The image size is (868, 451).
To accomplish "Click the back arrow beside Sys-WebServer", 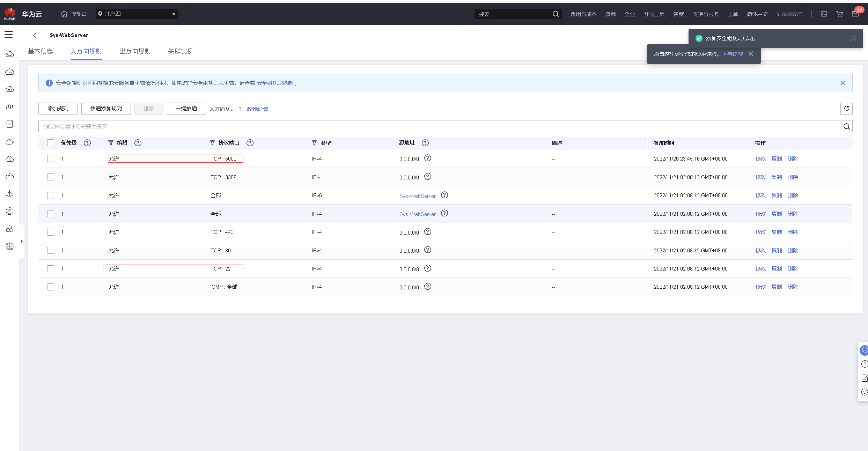I will [x=35, y=35].
